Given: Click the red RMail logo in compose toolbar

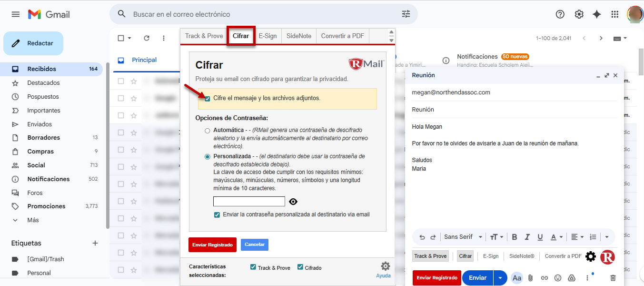Looking at the screenshot, I should [607, 257].
